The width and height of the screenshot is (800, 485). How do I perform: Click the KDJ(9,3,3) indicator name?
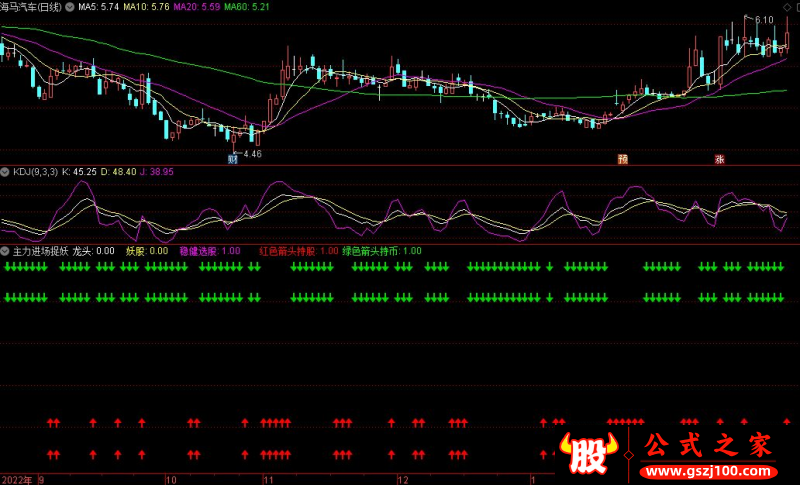pyautogui.click(x=34, y=172)
